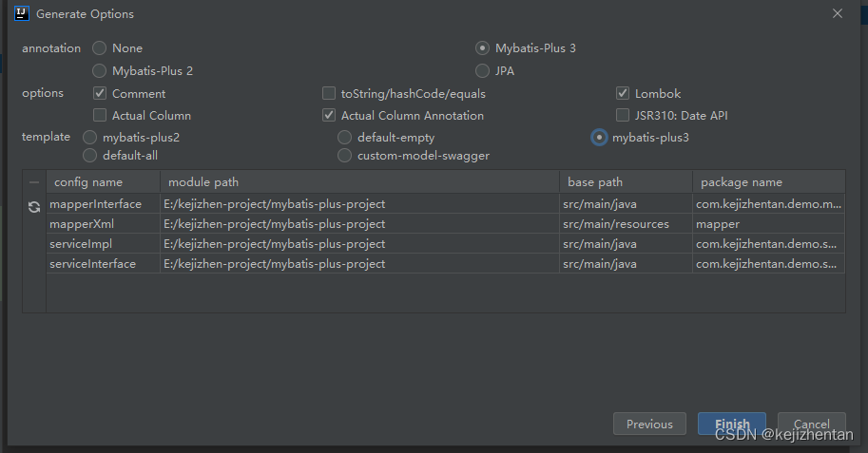Toggle the Actual Column Annotation checkbox
This screenshot has height=453, width=868.
click(x=329, y=115)
